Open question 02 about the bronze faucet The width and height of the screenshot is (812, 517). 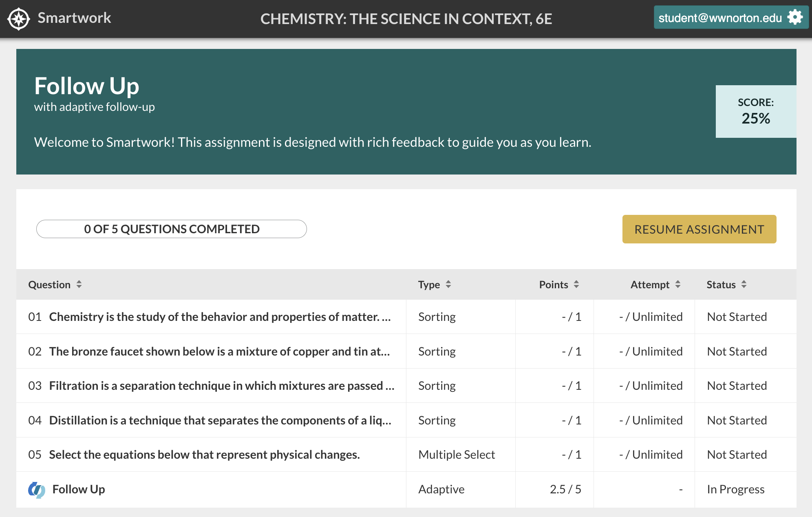click(x=219, y=351)
